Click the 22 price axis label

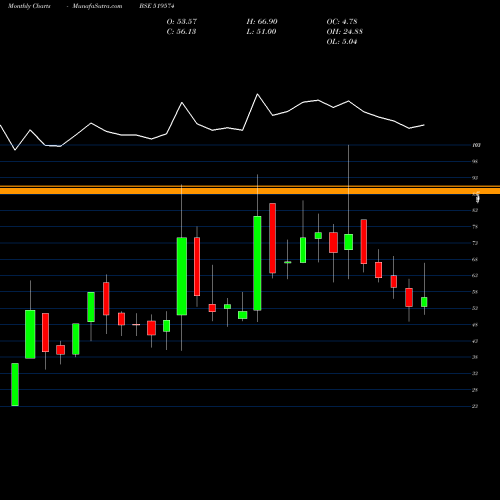pyautogui.click(x=475, y=406)
